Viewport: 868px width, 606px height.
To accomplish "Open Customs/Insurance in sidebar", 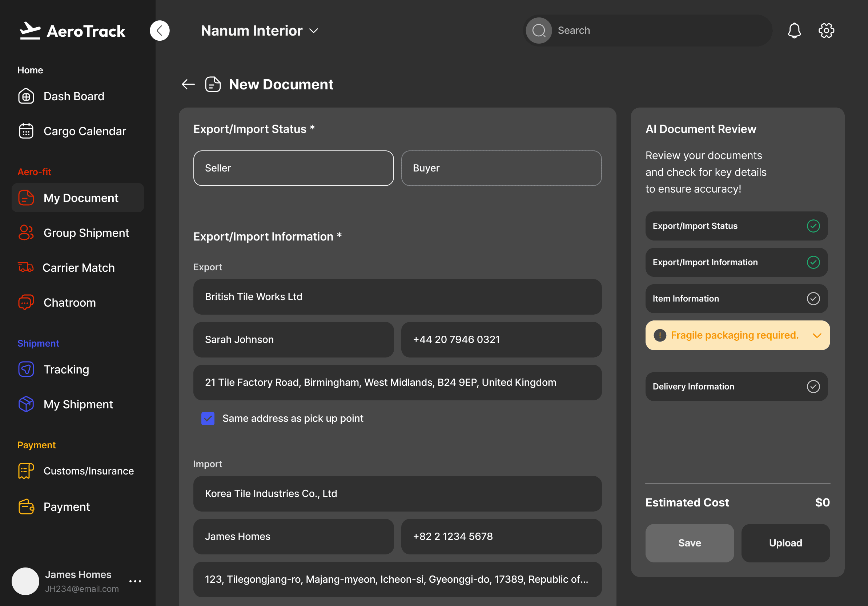I will 88,471.
